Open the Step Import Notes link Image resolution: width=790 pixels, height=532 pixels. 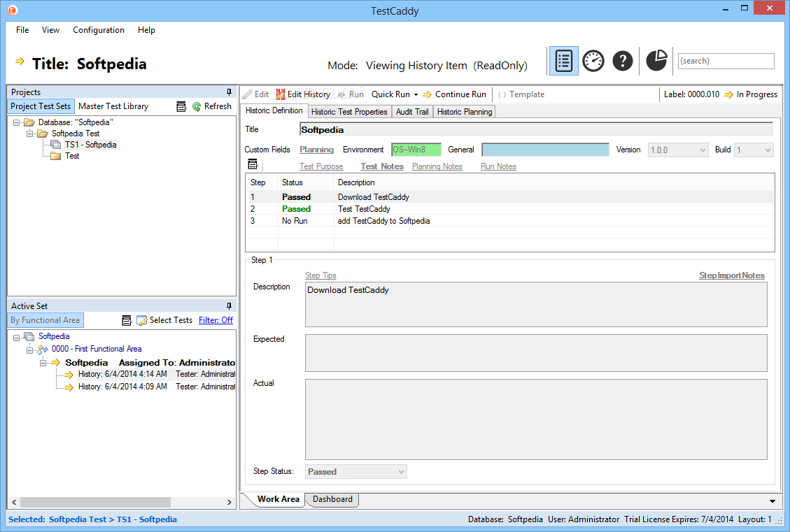pos(731,275)
